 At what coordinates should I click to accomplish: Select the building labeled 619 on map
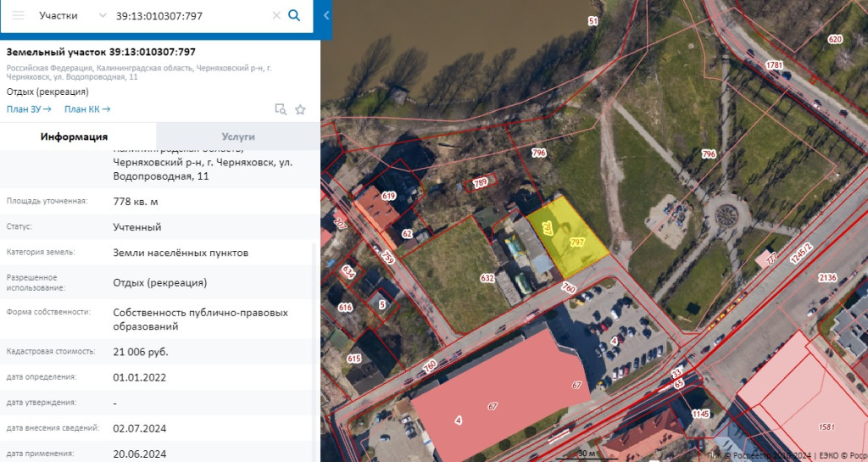[x=389, y=197]
